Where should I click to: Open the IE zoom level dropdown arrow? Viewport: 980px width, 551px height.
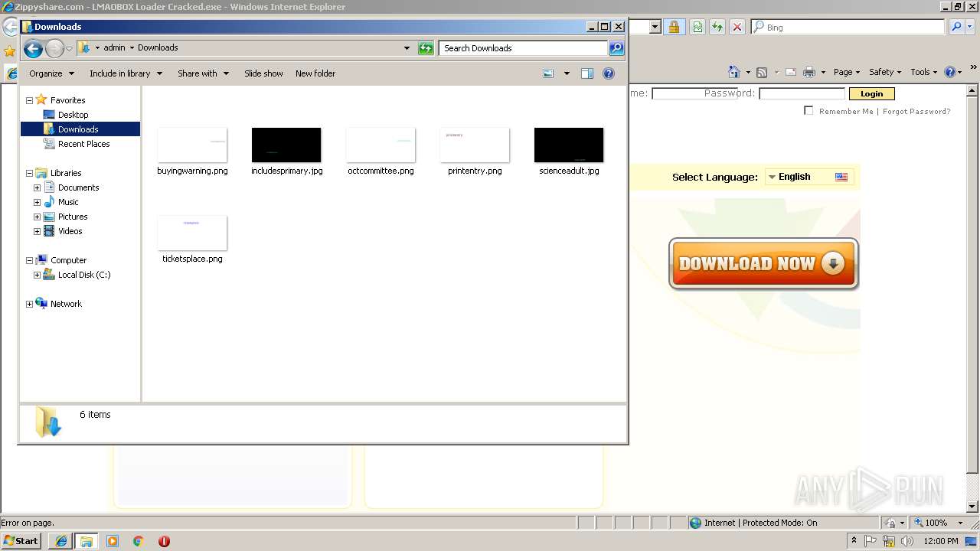(x=960, y=523)
